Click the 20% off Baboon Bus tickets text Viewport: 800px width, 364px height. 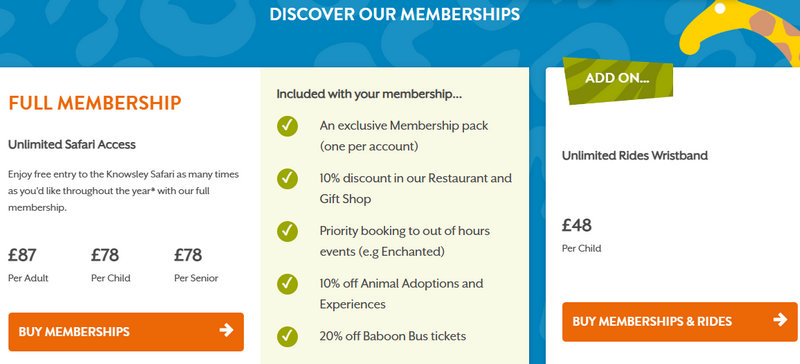pos(393,336)
